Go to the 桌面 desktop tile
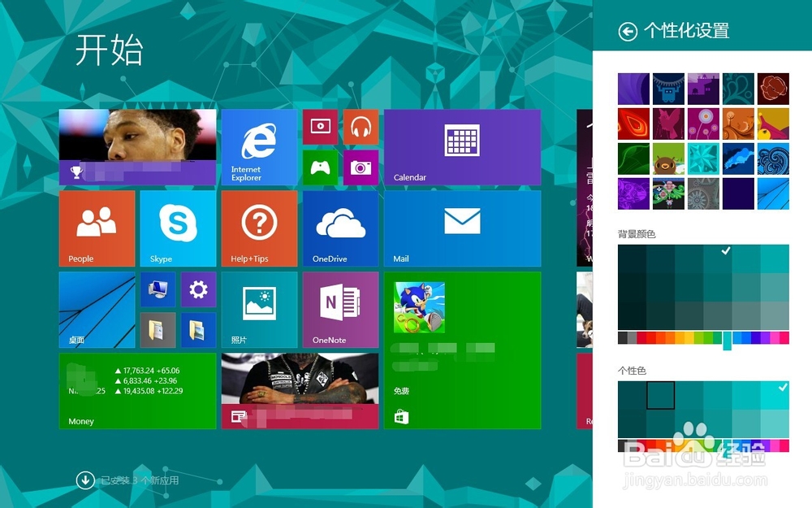Image resolution: width=812 pixels, height=508 pixels. (x=96, y=310)
